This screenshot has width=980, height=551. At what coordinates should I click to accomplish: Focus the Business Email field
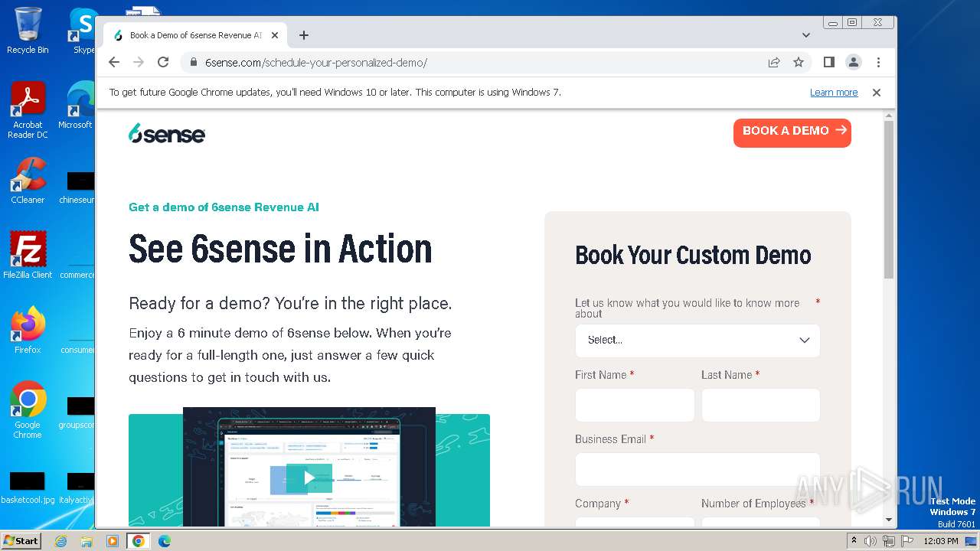click(697, 469)
